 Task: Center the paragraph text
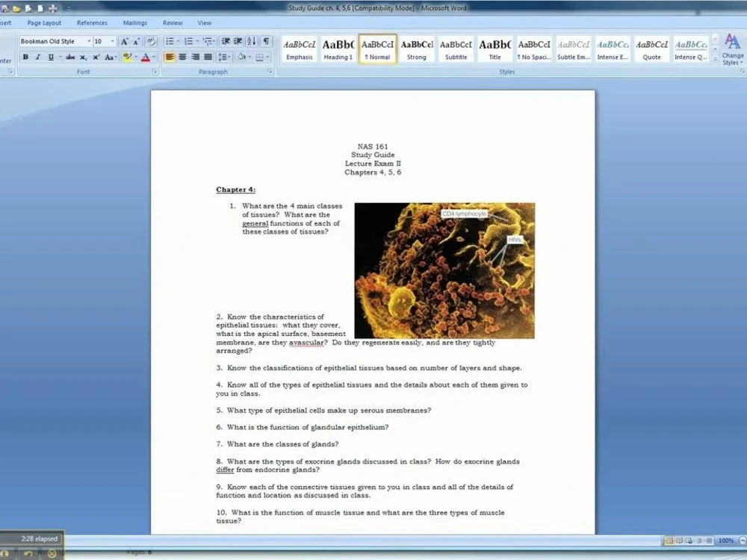(x=182, y=57)
